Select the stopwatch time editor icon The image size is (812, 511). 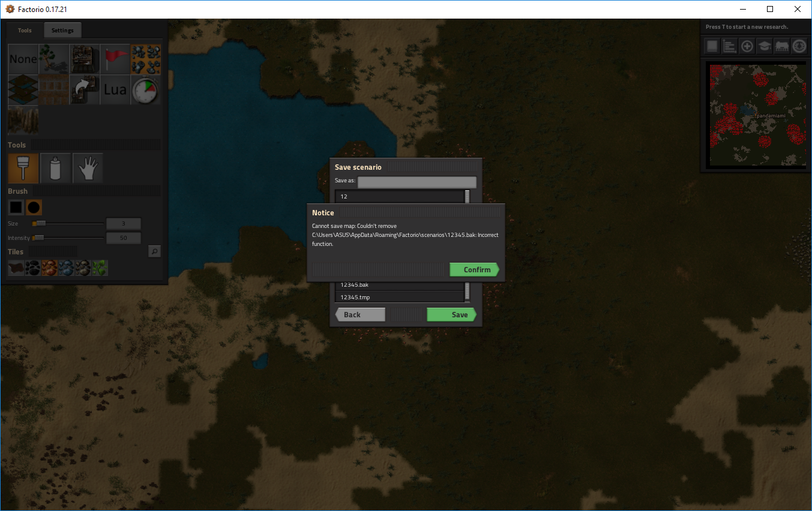pos(145,89)
